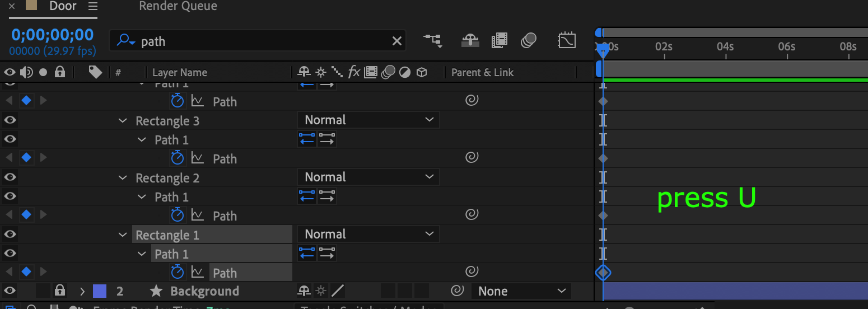Click the Composition Mini-Flowchart icon
The width and height of the screenshot is (868, 309).
coord(432,40)
